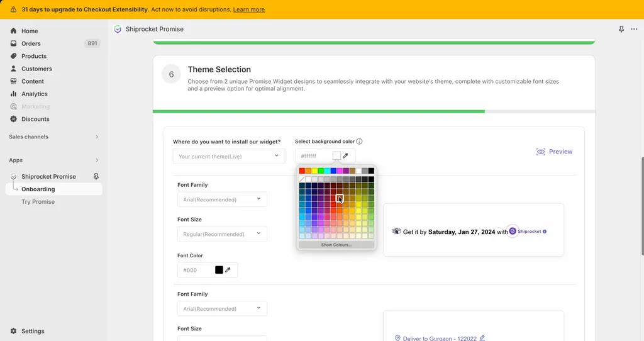This screenshot has height=341, width=644.
Task: Pick the black font color swatch
Action: pyautogui.click(x=219, y=270)
